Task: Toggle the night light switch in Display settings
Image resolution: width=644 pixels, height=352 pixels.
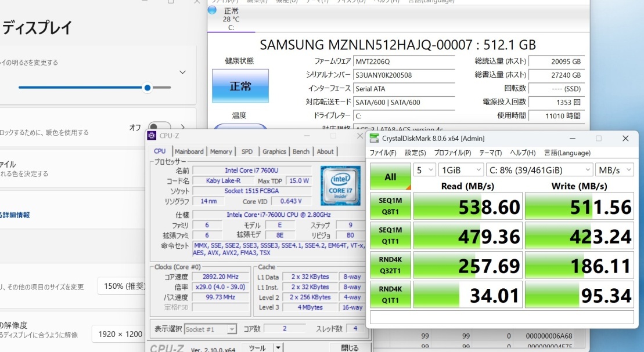Action: click(x=159, y=127)
